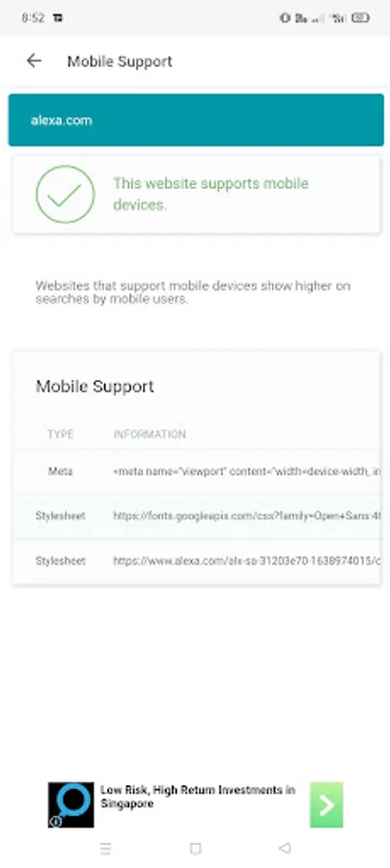Tap the 'This website supports mobile devices' message
The image size is (390, 868).
211,194
